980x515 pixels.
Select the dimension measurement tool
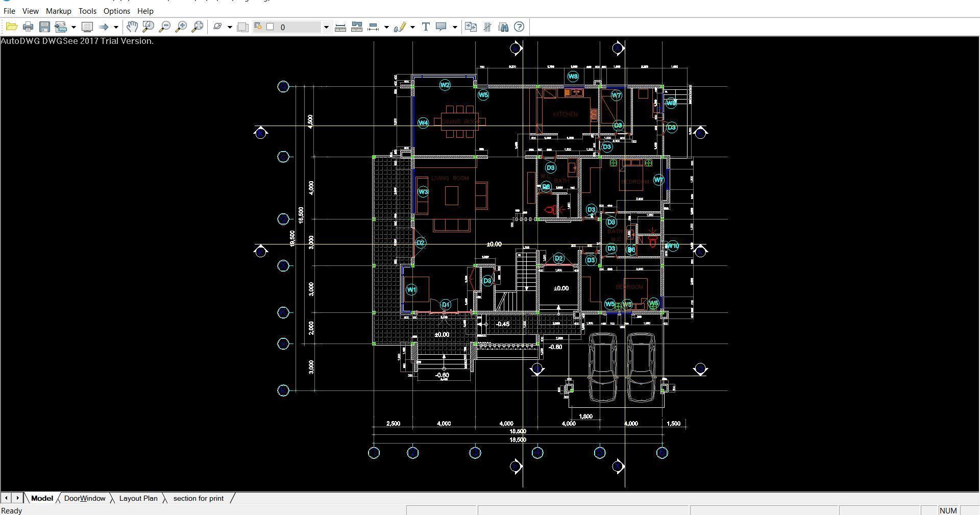point(374,27)
